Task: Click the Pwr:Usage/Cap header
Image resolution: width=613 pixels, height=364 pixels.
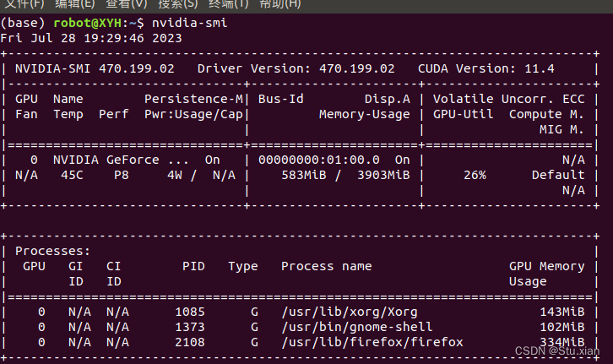Action: coord(194,114)
